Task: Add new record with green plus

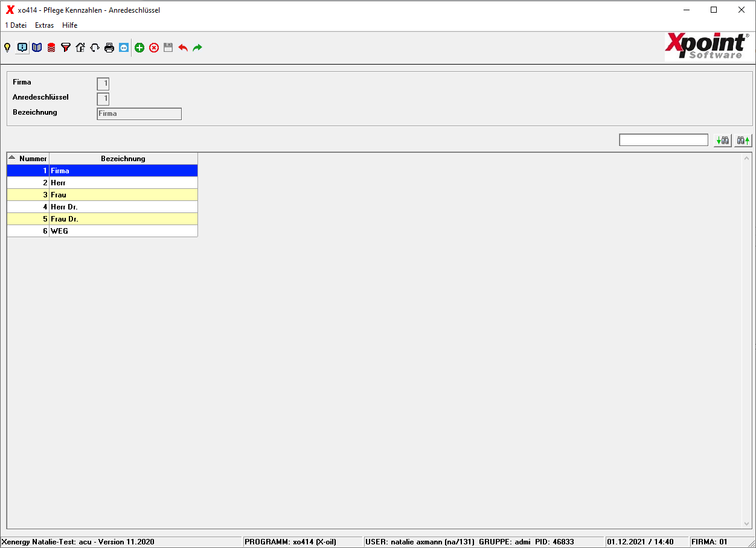Action: point(139,48)
